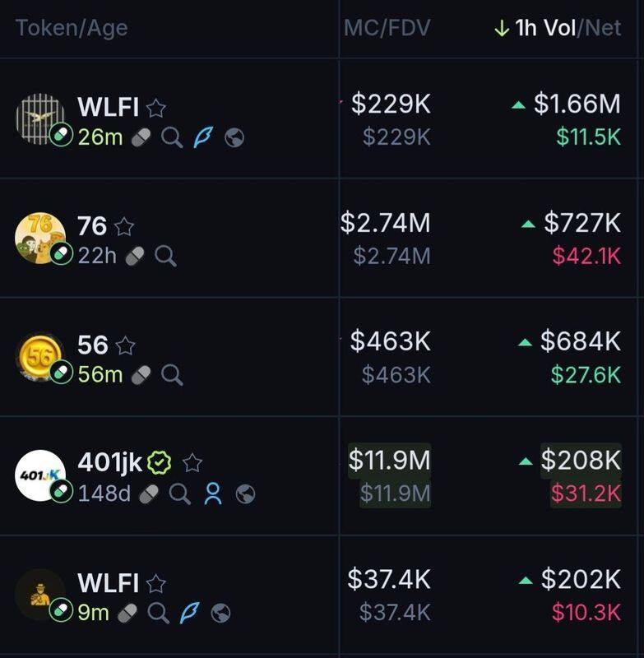Open the globe website icon for 401jk

tap(245, 493)
